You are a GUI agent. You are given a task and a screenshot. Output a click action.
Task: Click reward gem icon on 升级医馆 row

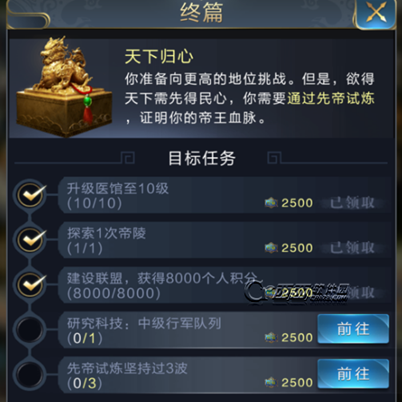(271, 203)
